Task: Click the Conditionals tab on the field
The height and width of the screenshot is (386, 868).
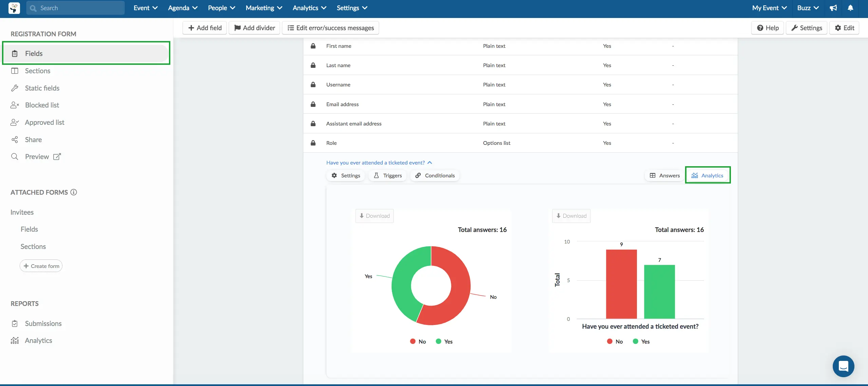Action: (439, 175)
